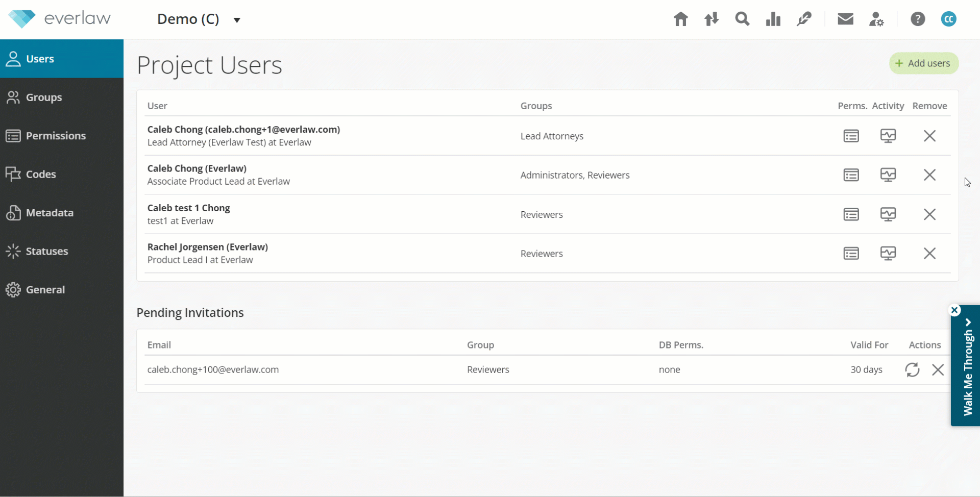View permissions for caleb.chong+1@everlaw.com
The image size is (980, 497).
point(851,136)
